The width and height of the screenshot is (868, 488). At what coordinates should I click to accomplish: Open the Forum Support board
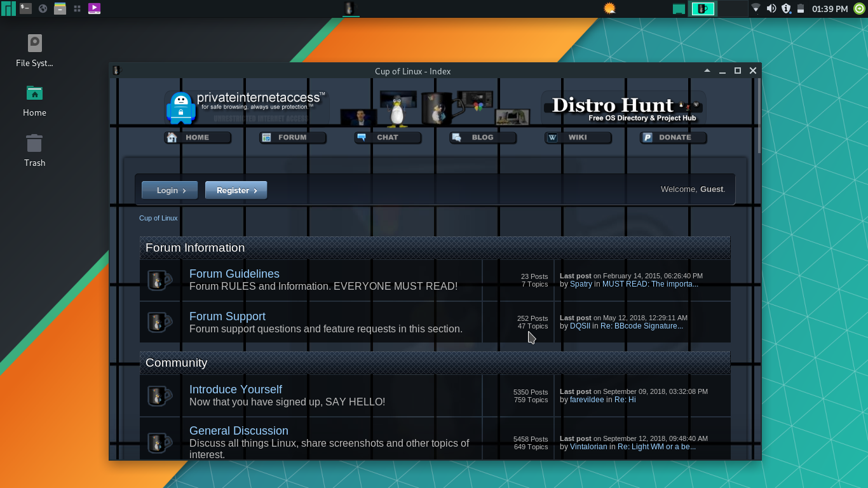tap(227, 316)
